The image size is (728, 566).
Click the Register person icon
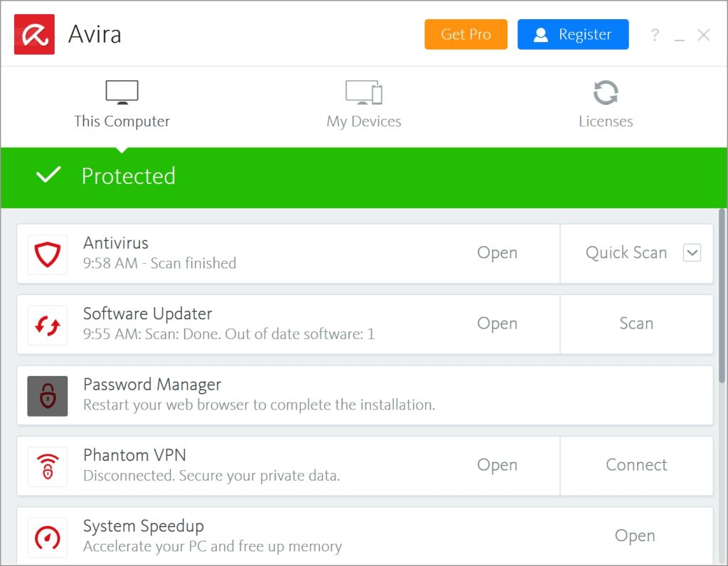click(x=541, y=34)
